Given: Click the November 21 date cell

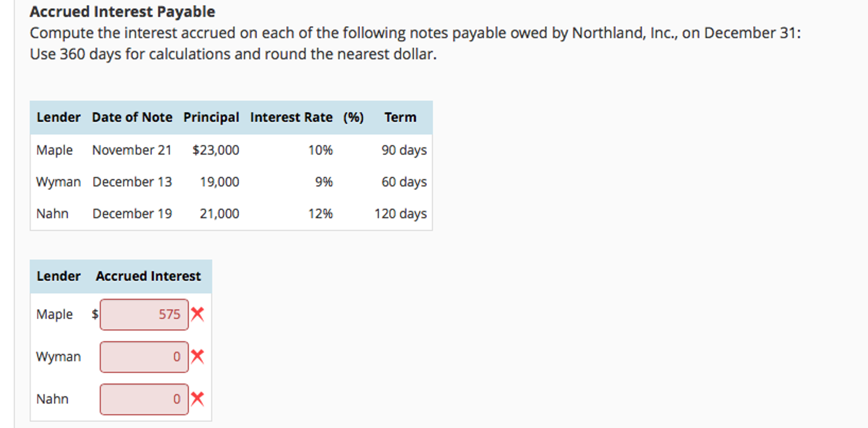Looking at the screenshot, I should (x=132, y=150).
